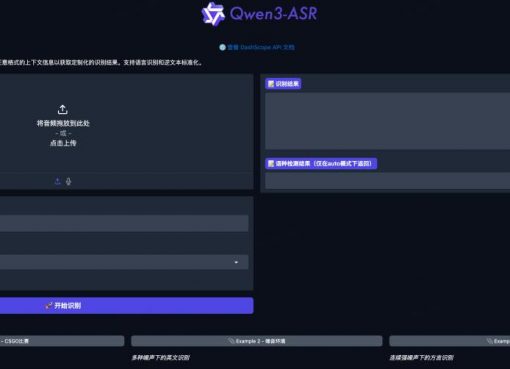Click the 将音频拖放到此处 drop text

[x=63, y=123]
